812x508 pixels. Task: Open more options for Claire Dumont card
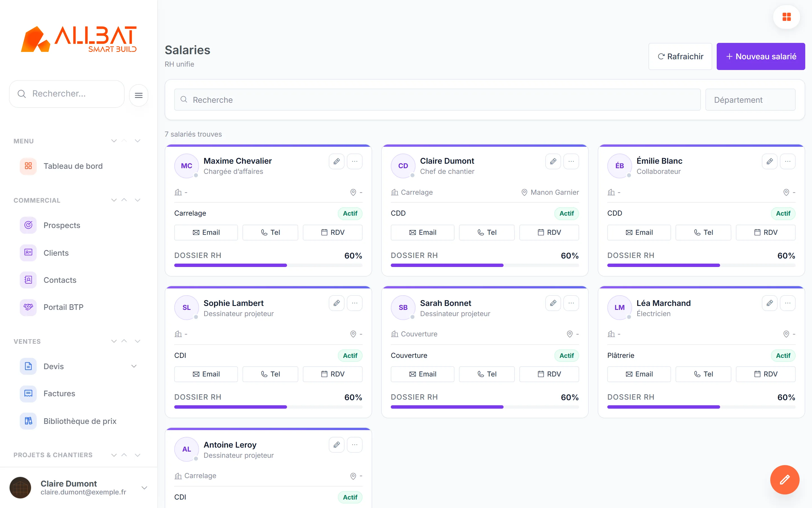pyautogui.click(x=571, y=161)
